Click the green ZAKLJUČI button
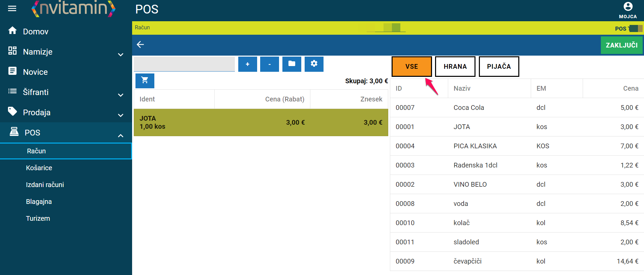Image resolution: width=644 pixels, height=275 pixels. [x=621, y=45]
